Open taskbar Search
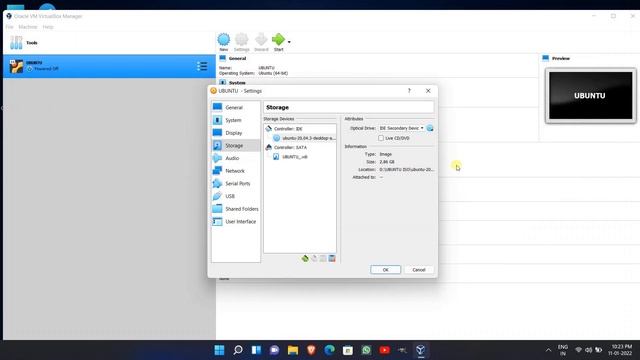640x360 pixels. (x=238, y=350)
